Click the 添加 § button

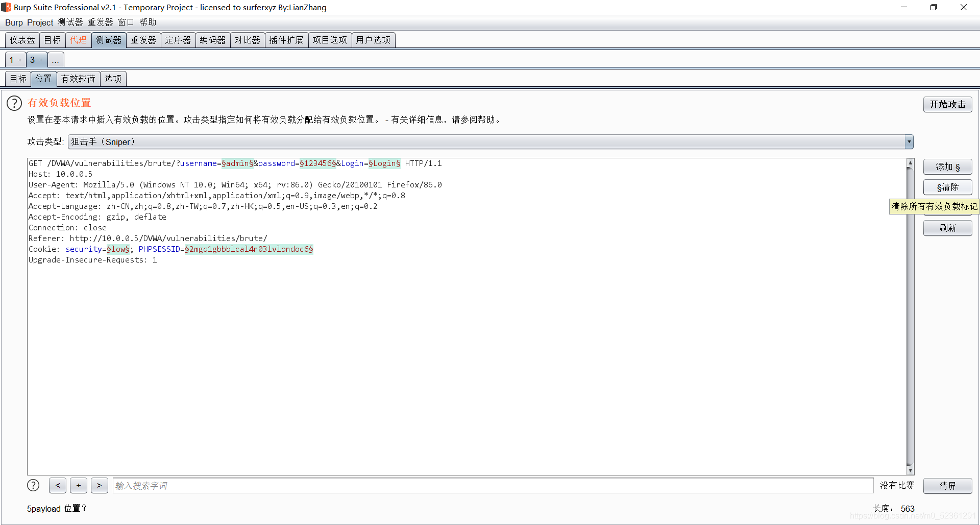(947, 167)
